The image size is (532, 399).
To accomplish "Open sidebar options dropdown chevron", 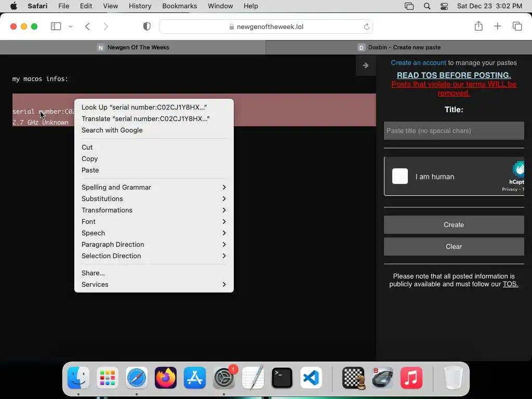I will pos(71,26).
